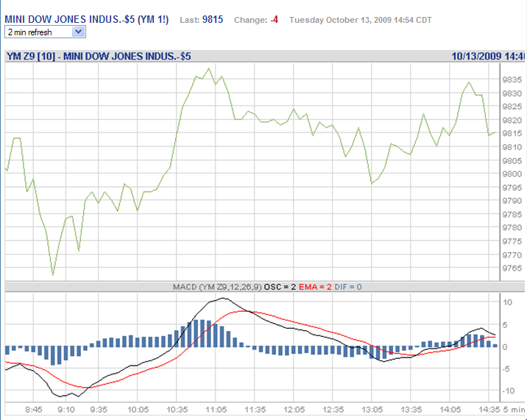Click the 14:35 time axis label
This screenshot has height=420, width=527.
click(489, 410)
